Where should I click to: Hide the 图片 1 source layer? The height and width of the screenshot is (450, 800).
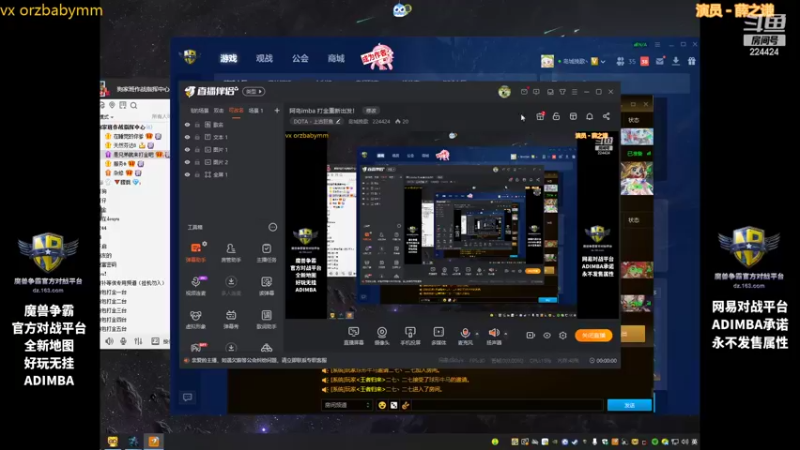187,149
